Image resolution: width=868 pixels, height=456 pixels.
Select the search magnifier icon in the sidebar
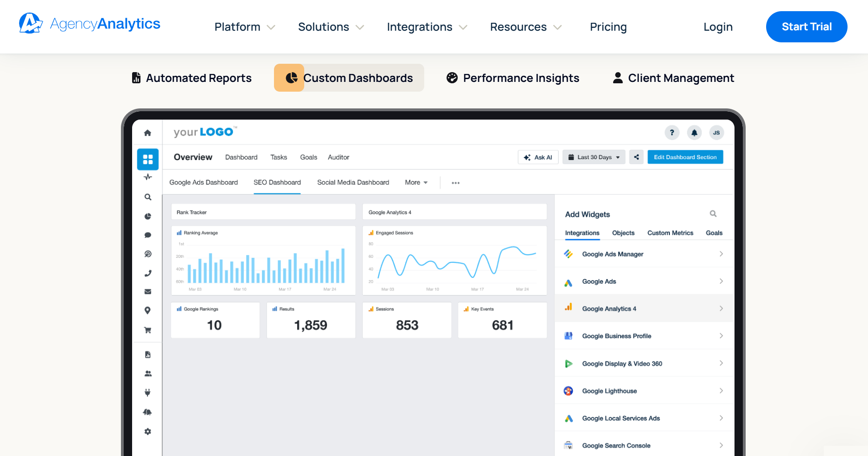point(147,197)
